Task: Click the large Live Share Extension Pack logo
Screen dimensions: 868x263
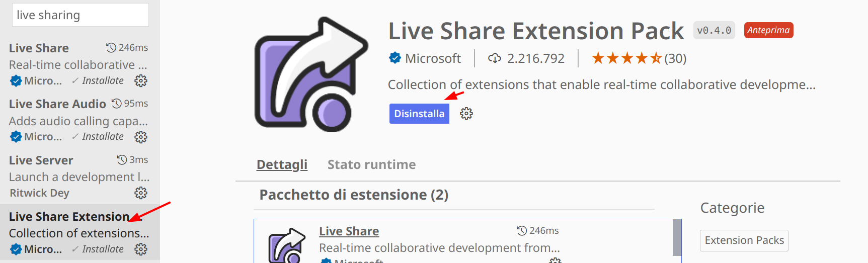Action: [x=311, y=74]
